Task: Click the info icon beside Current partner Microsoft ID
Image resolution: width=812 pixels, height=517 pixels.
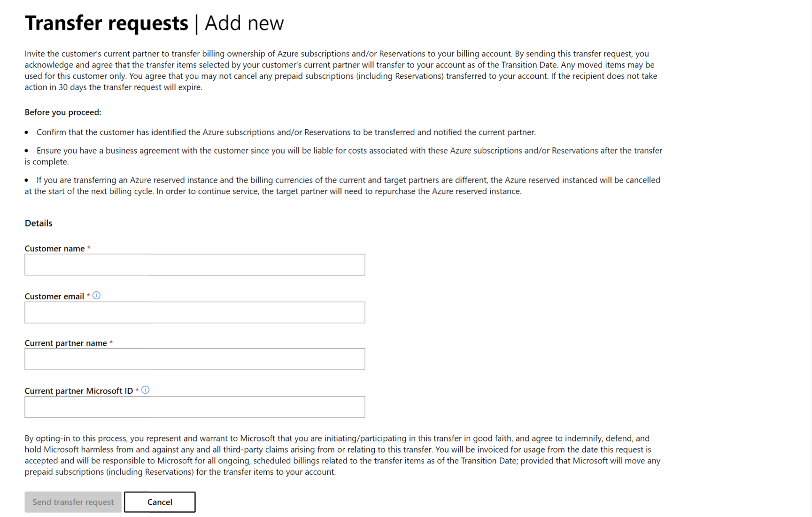Action: point(146,390)
